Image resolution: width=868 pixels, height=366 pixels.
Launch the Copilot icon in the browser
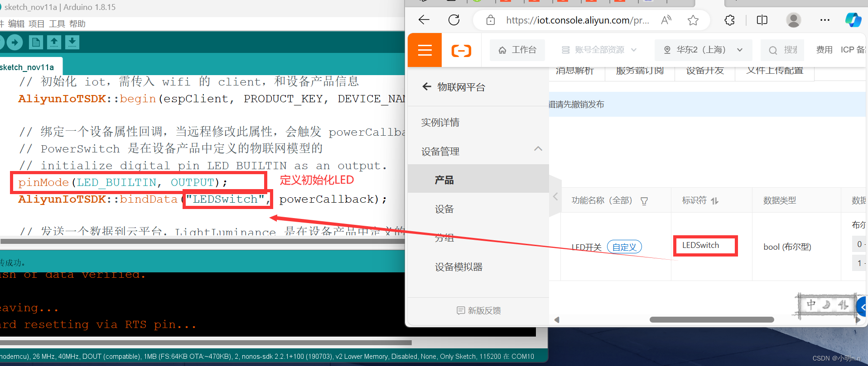[x=853, y=20]
